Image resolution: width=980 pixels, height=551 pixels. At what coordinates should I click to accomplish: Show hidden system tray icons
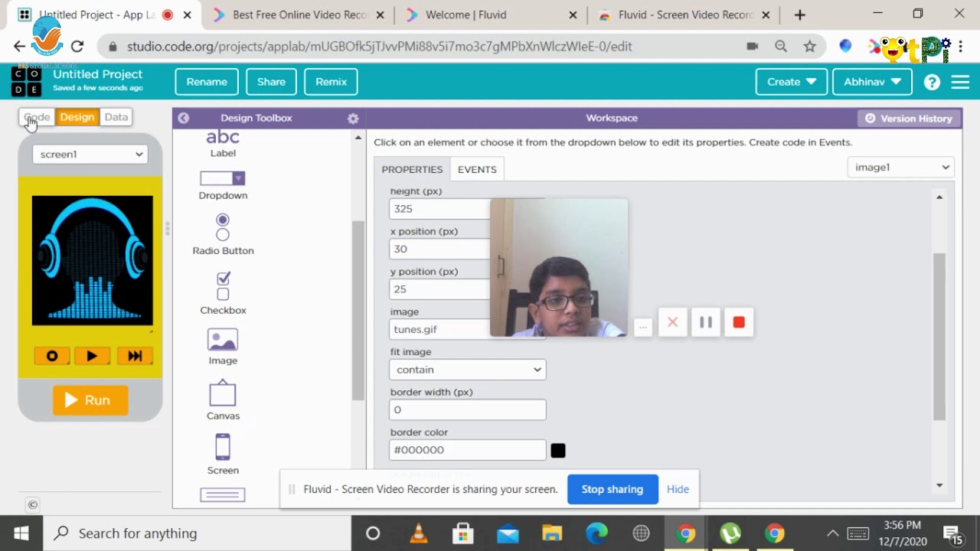(x=832, y=533)
